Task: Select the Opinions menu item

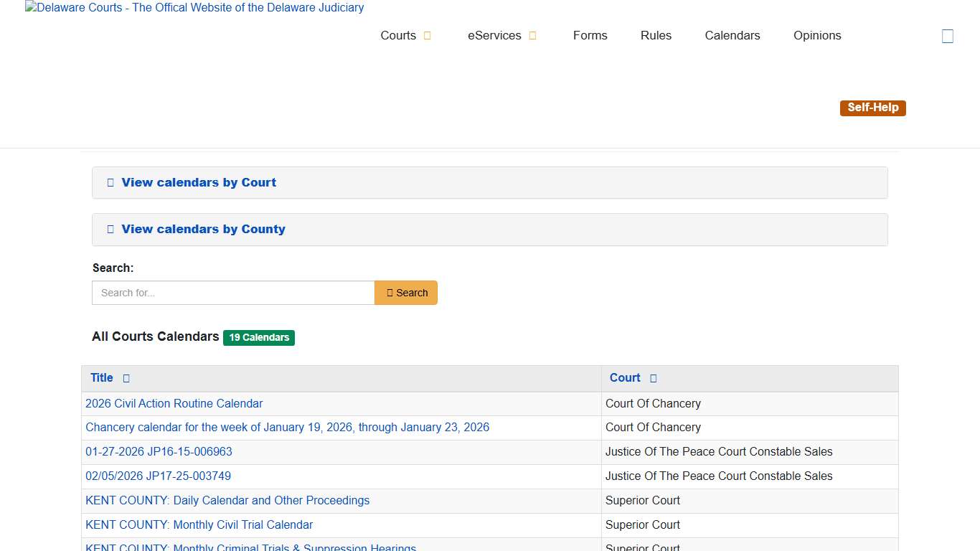Action: [x=816, y=35]
